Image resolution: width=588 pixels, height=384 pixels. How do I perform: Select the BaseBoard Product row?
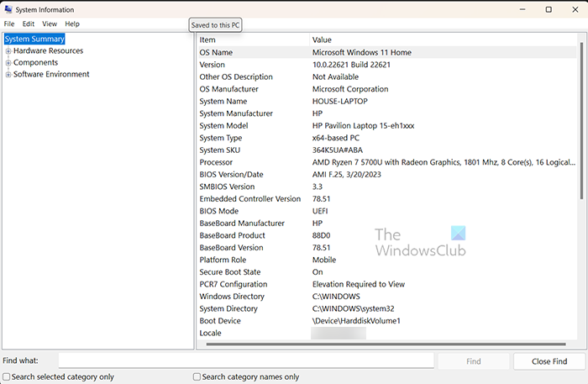[x=387, y=235]
